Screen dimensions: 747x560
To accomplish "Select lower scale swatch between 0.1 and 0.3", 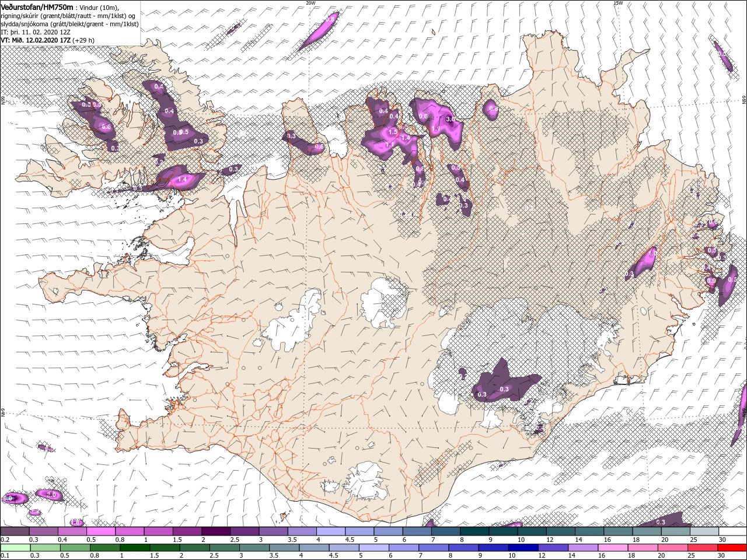I will [15, 548].
